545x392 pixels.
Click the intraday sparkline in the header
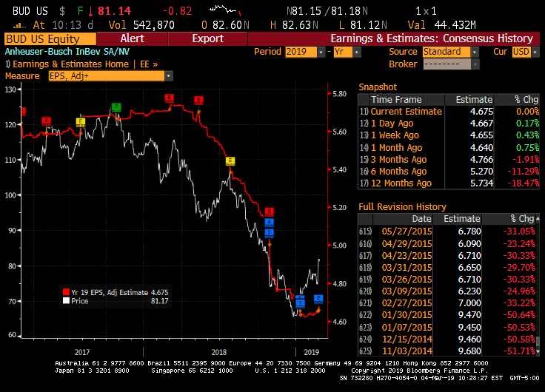(226, 10)
